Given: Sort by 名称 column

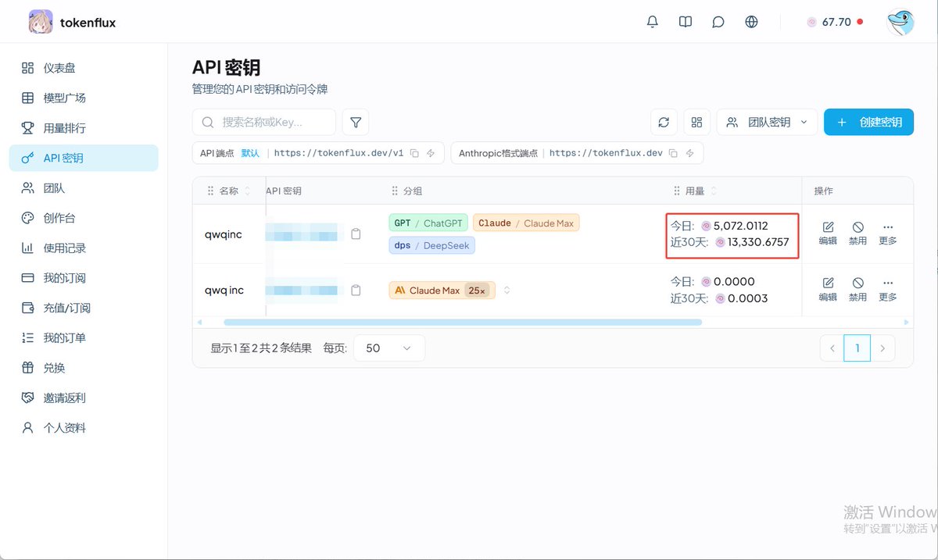Looking at the screenshot, I should coord(248,191).
